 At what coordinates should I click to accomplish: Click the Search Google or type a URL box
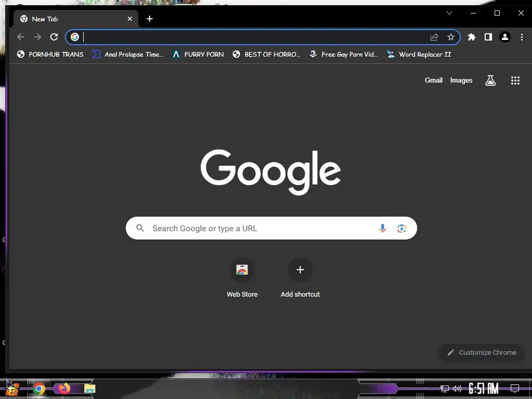coord(271,228)
